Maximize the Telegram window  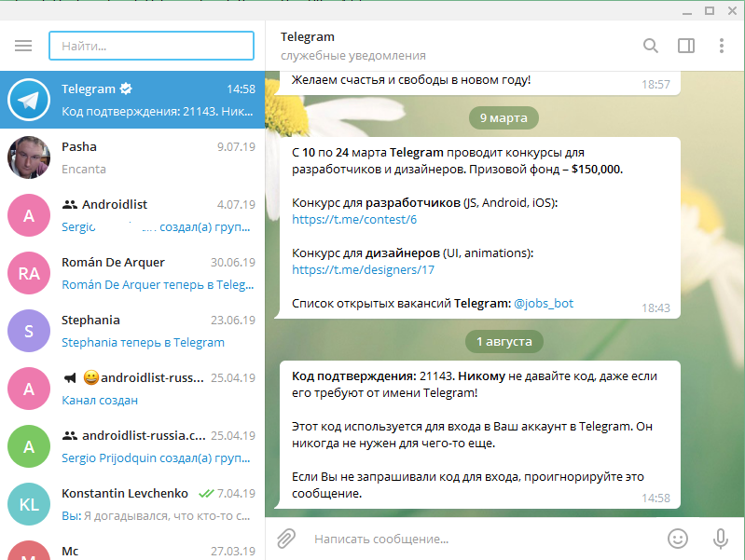(x=710, y=10)
